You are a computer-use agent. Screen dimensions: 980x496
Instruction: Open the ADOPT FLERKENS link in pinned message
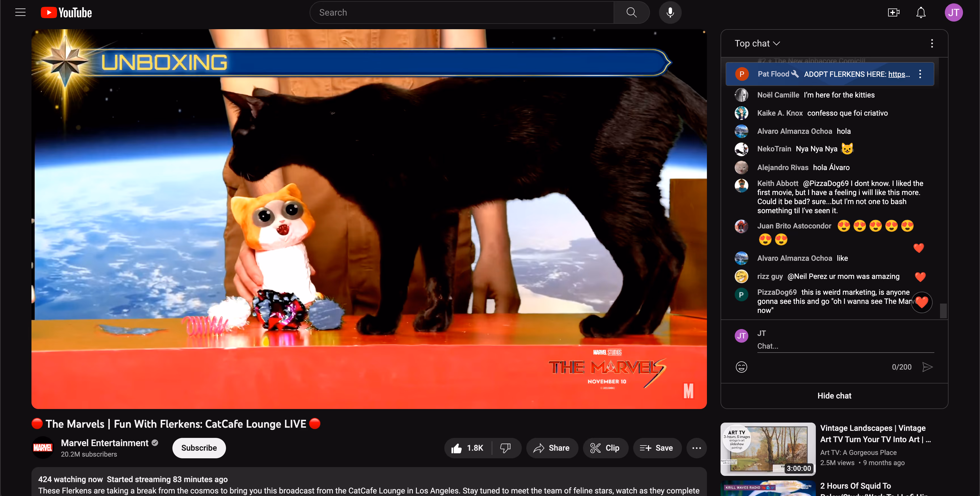point(899,74)
